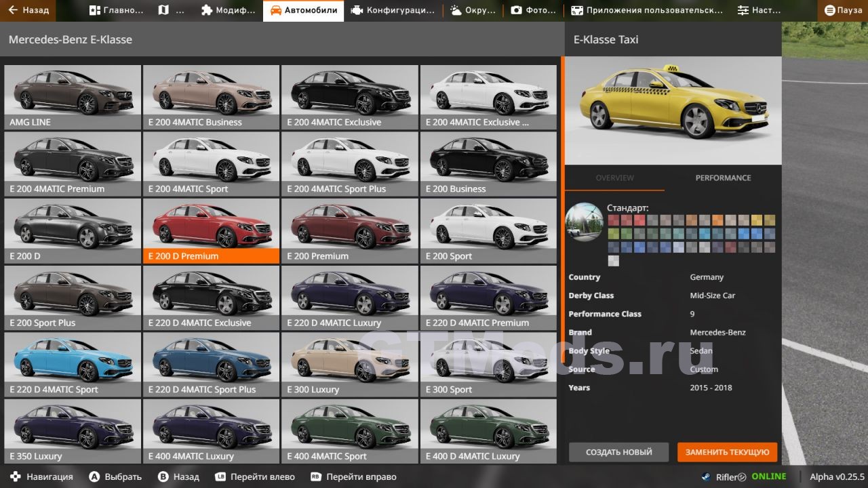Image resolution: width=868 pixels, height=488 pixels.
Task: Select black E 200 4MATIC Exclusive tile
Action: 350,97
